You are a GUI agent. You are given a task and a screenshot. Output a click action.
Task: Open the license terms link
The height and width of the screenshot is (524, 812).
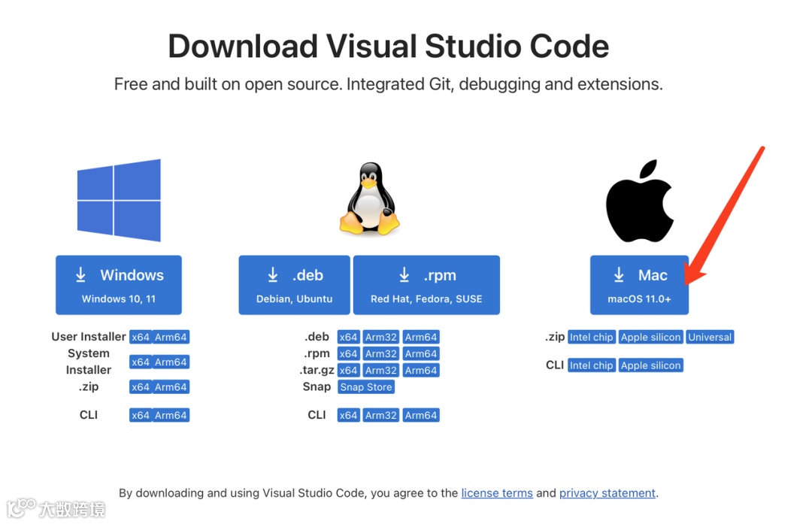click(497, 493)
